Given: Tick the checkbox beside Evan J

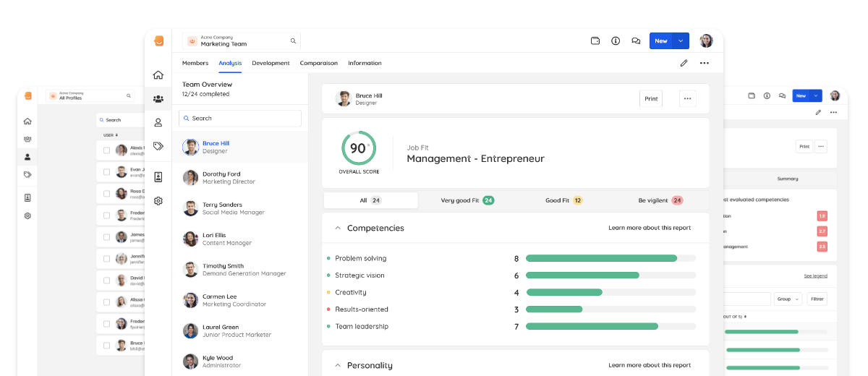Looking at the screenshot, I should tap(107, 172).
